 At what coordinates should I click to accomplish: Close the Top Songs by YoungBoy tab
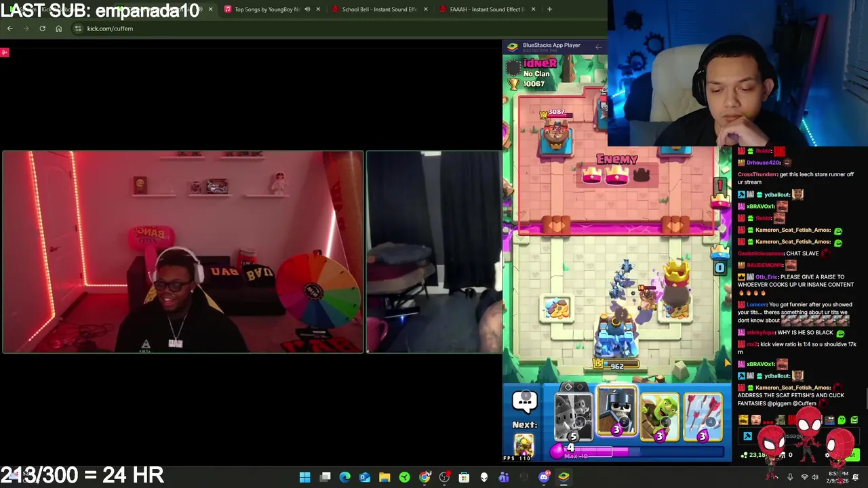point(318,9)
